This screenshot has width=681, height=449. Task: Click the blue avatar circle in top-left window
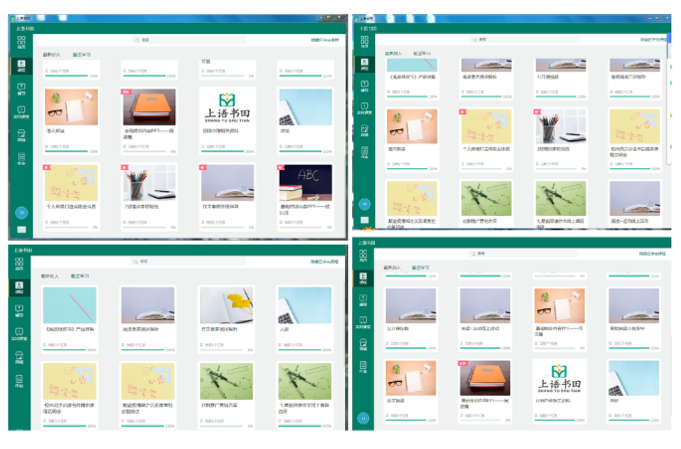click(21, 213)
